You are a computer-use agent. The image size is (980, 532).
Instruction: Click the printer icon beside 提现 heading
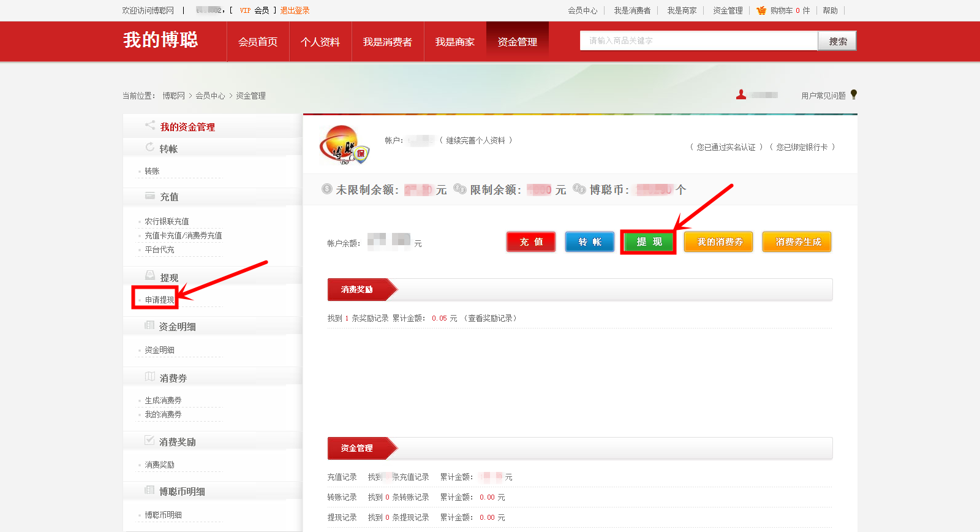click(150, 275)
